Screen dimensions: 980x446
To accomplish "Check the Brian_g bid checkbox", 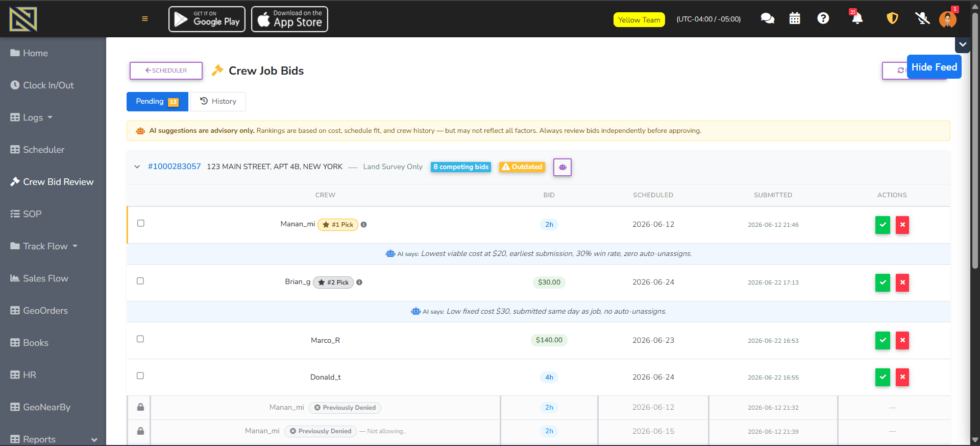I will [x=140, y=281].
